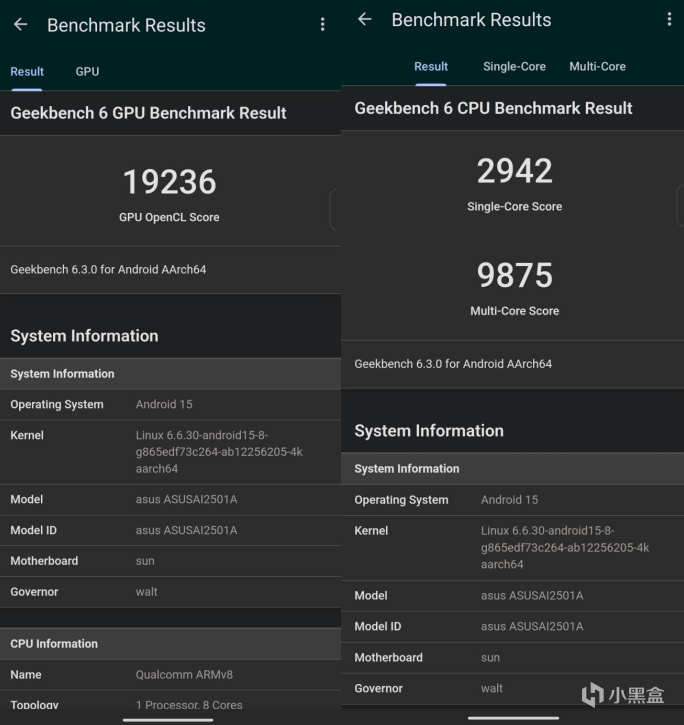Tap the 9875 Multi-Core Score

(514, 276)
